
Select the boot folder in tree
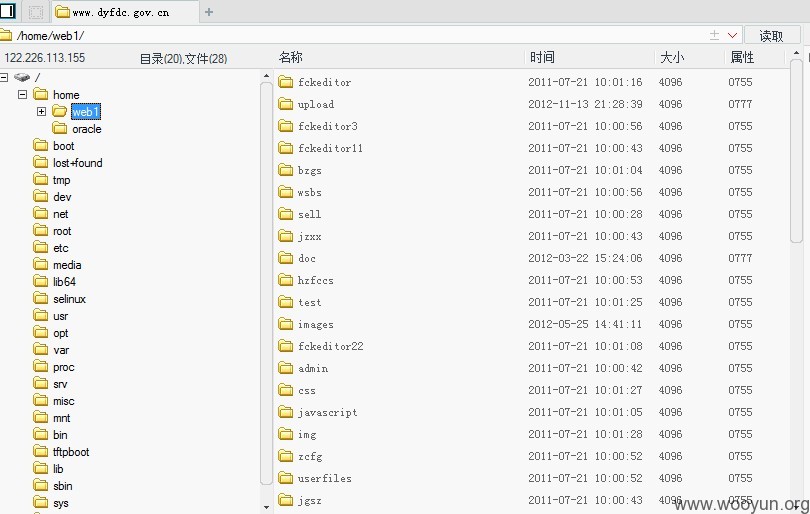(64, 146)
